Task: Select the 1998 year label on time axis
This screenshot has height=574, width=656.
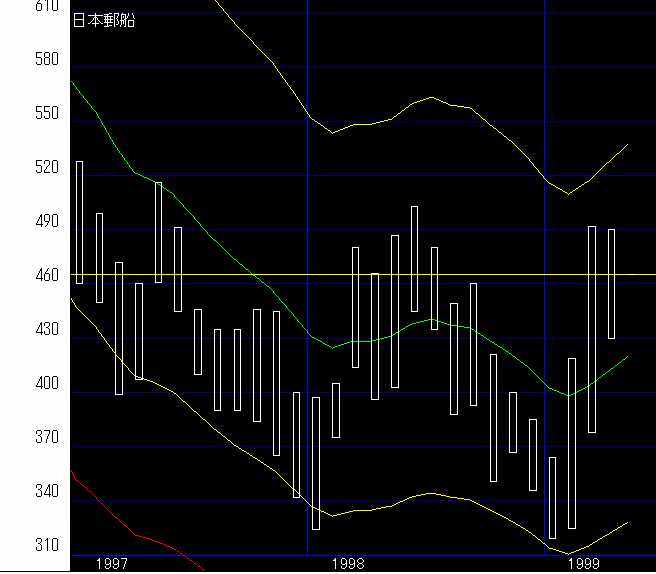Action: click(348, 564)
